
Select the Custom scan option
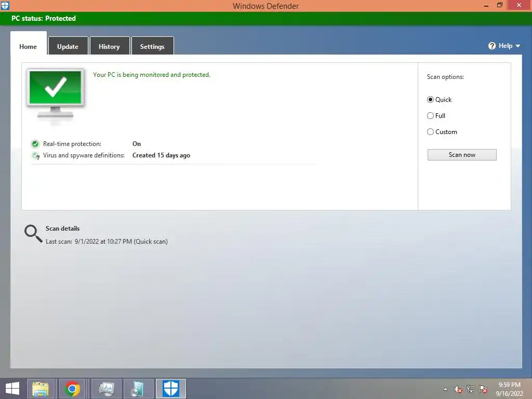point(442,131)
